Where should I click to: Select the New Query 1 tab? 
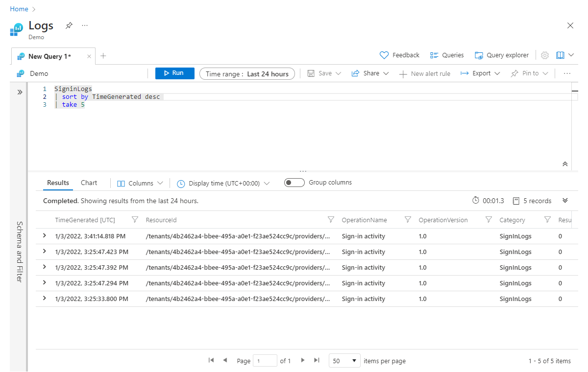pyautogui.click(x=49, y=56)
